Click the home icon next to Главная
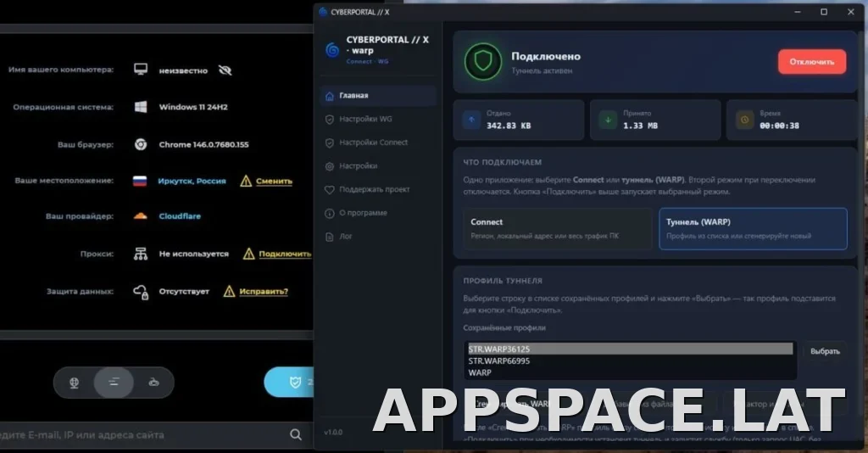The height and width of the screenshot is (453, 868). click(x=330, y=97)
